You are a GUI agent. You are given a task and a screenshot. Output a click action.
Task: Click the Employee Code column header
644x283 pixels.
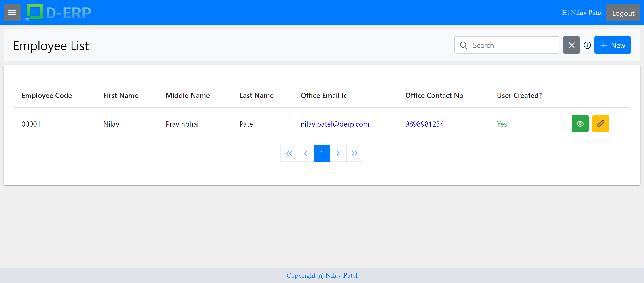point(47,95)
